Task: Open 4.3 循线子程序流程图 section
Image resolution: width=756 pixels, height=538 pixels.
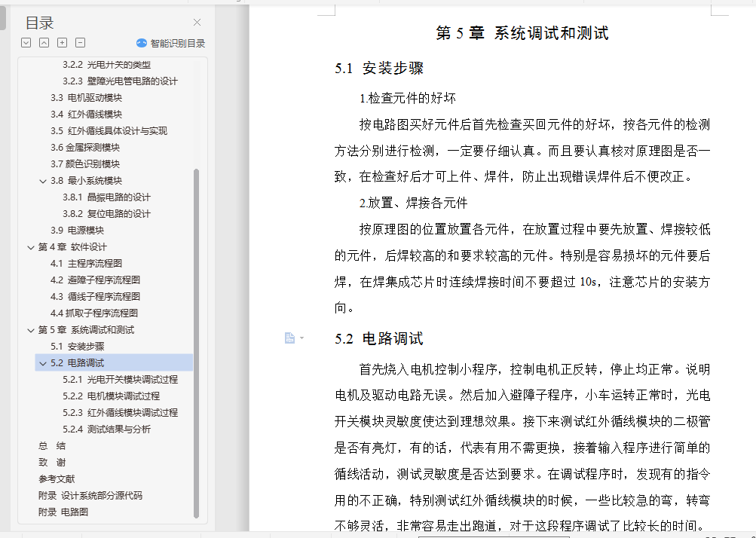Action: pos(96,296)
